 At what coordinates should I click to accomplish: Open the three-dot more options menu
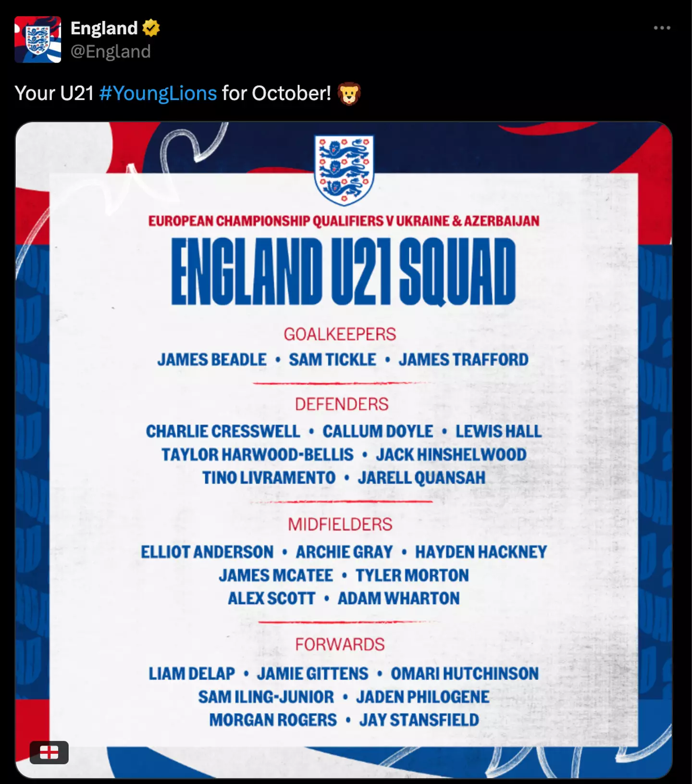click(662, 28)
